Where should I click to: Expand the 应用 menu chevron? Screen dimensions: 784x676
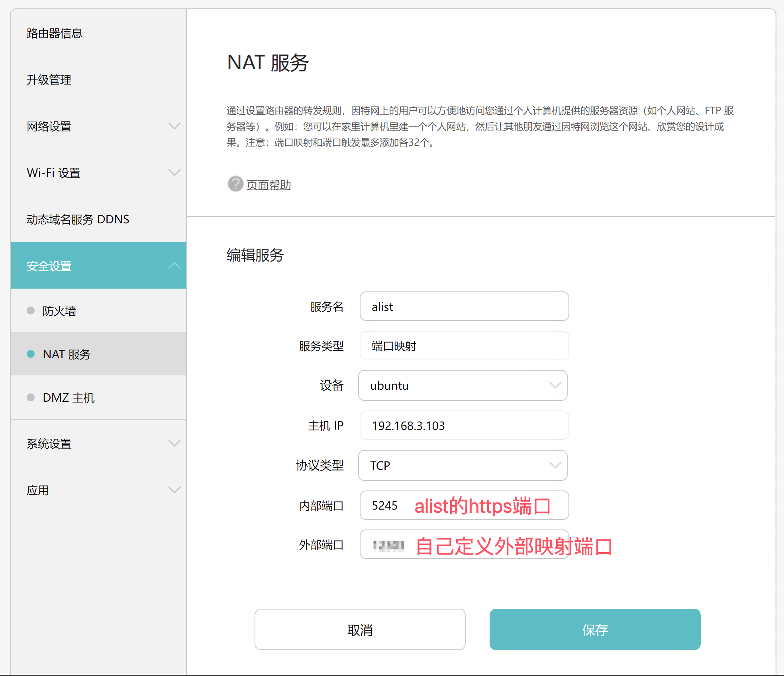pos(174,490)
